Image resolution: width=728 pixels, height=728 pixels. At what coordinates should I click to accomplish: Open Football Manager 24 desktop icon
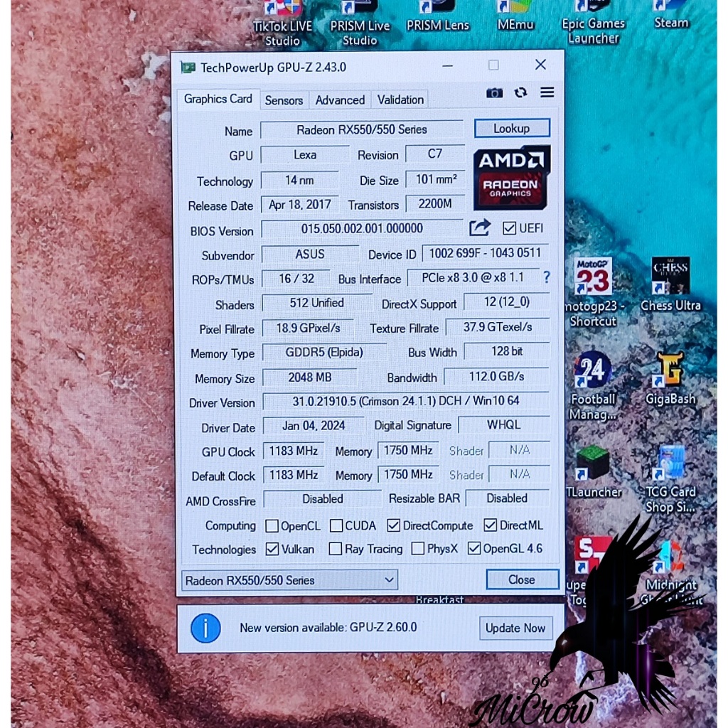point(593,386)
